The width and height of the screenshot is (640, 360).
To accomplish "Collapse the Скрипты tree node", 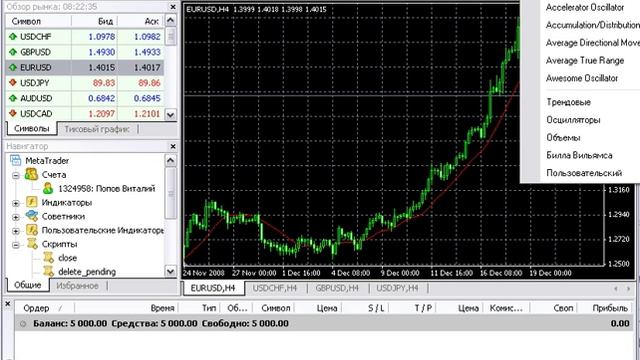I will 16,245.
